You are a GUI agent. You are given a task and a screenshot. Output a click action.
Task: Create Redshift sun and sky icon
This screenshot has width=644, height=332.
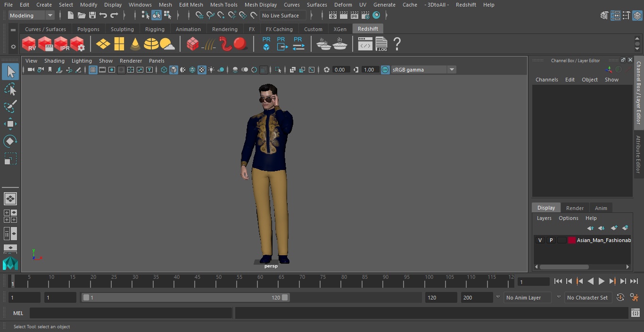coord(167,44)
